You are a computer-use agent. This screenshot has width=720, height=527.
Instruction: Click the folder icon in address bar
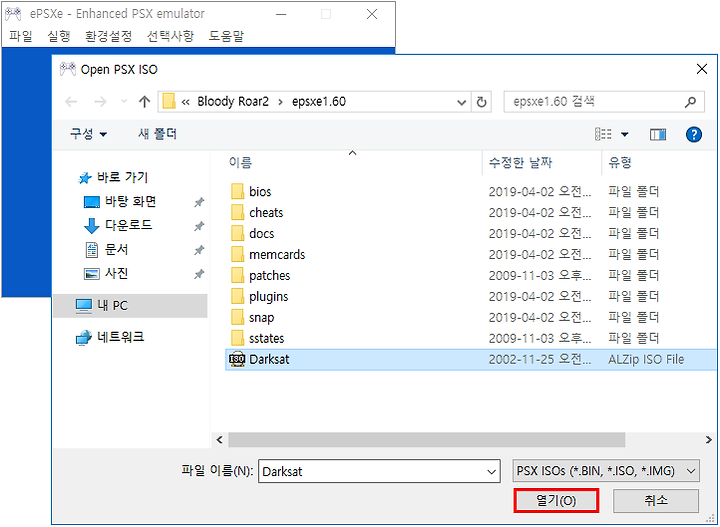coord(169,101)
